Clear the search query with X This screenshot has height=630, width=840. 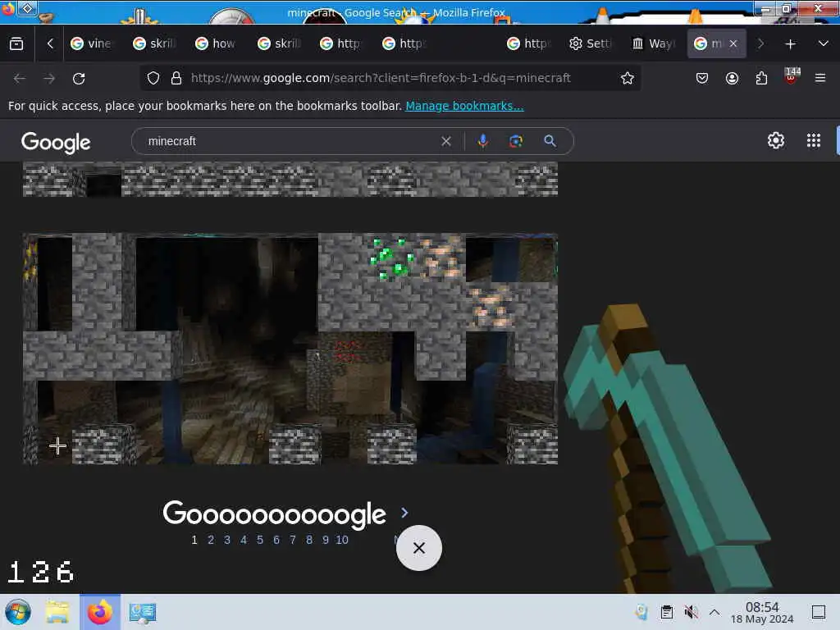[445, 141]
